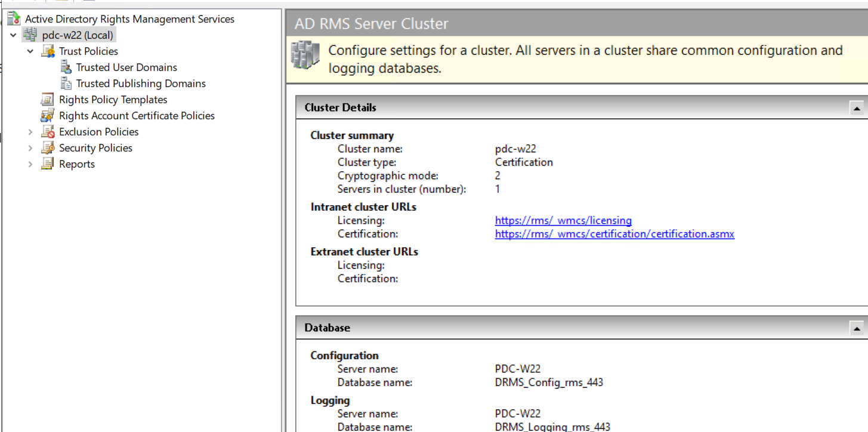Collapse the pdc-w22 (Local) tree node
The image size is (868, 432).
(x=14, y=35)
